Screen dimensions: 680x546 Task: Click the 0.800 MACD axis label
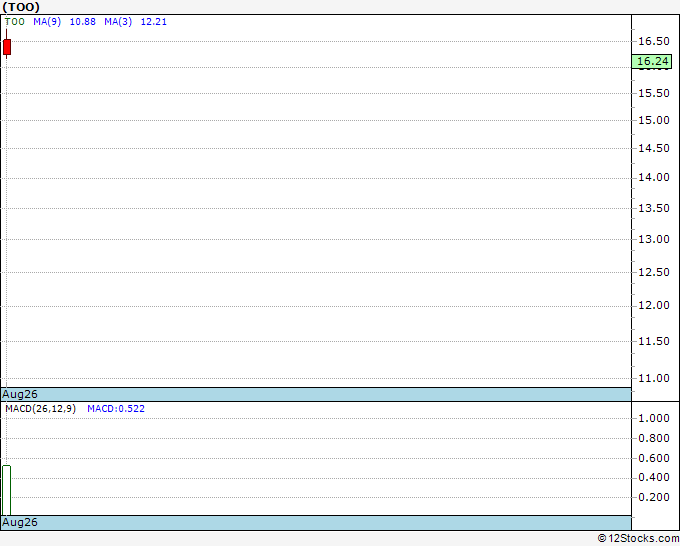(x=654, y=438)
